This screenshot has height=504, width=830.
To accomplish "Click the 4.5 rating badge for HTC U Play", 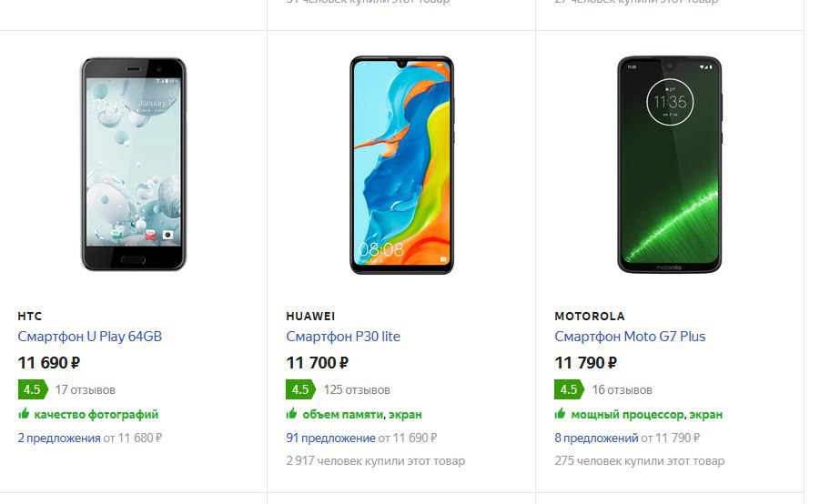I will coord(33,389).
